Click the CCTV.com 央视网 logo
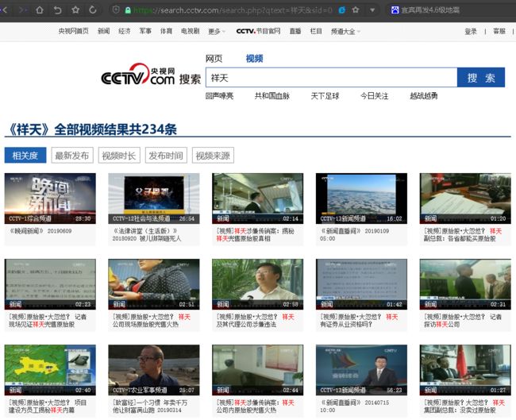Image resolution: width=516 pixels, height=420 pixels. tap(137, 75)
